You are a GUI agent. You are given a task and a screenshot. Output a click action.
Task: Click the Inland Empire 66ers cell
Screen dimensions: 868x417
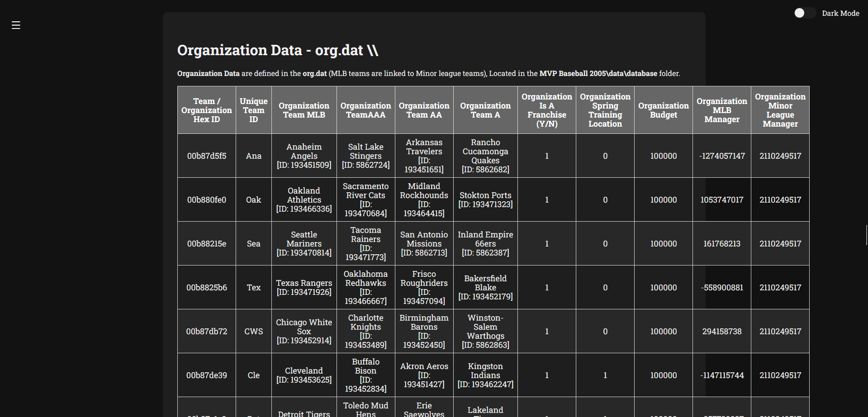click(485, 244)
